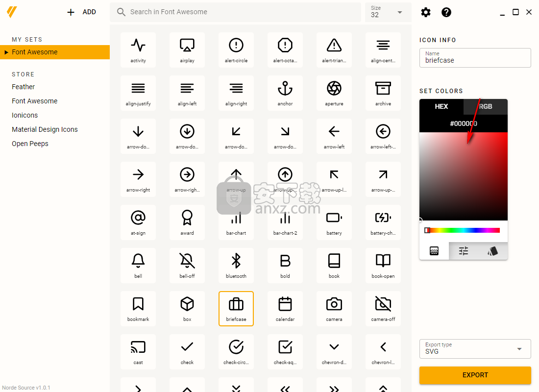Show the color palette cards tab
Screen dimensions: 539x392
[x=492, y=251]
